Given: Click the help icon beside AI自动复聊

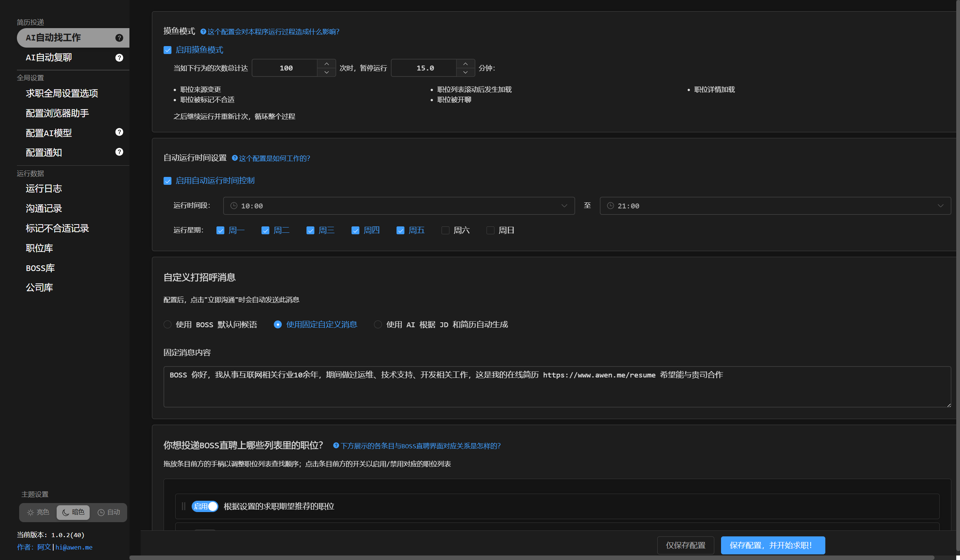Looking at the screenshot, I should point(119,57).
